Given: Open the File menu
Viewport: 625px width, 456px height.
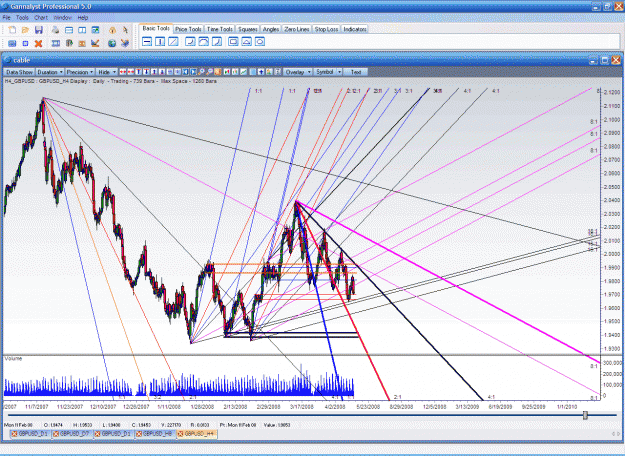Looking at the screenshot, I should [6, 18].
